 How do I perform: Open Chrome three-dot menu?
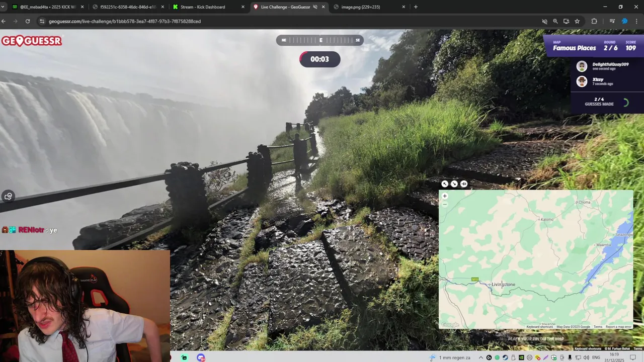click(636, 21)
